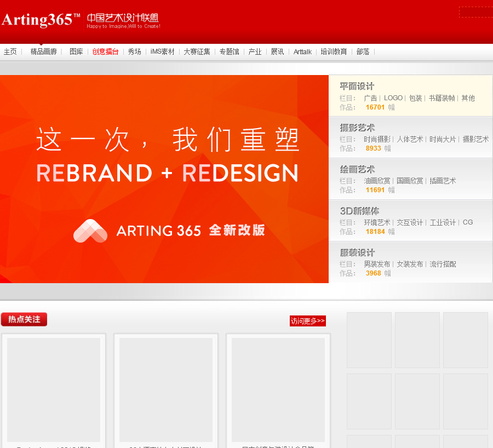
Task: Click the 访问更多>> button
Action: tap(307, 321)
